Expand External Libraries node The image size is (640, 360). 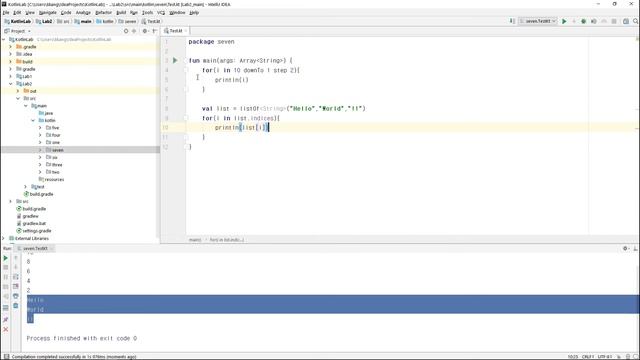[x=4, y=238]
